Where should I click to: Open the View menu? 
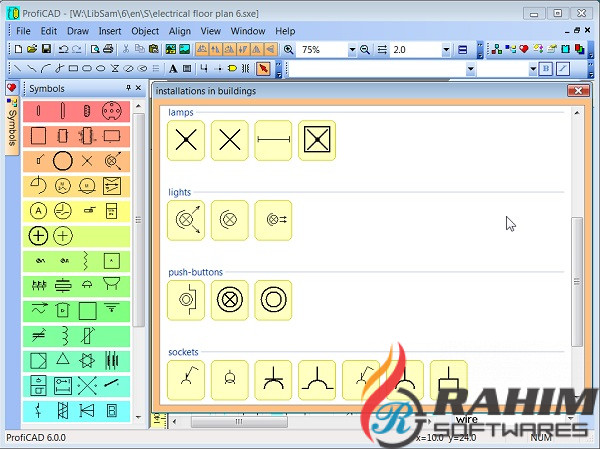(x=210, y=31)
